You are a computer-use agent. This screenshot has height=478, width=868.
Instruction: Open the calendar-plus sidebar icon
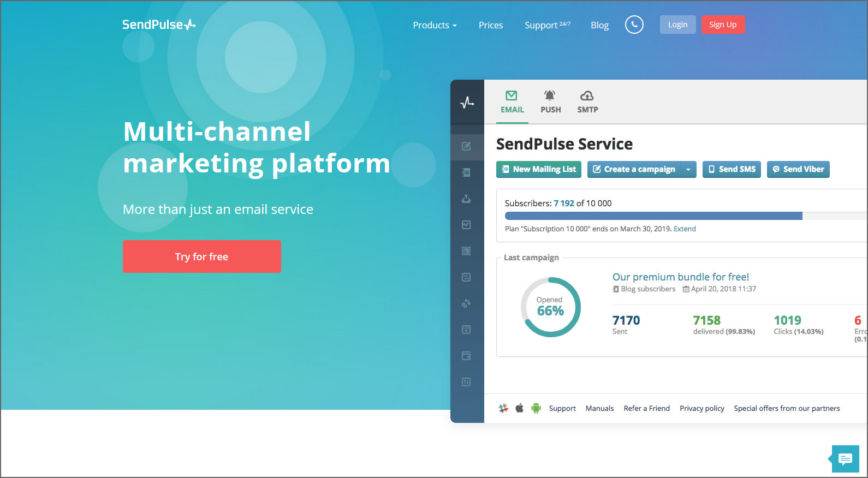click(x=466, y=330)
